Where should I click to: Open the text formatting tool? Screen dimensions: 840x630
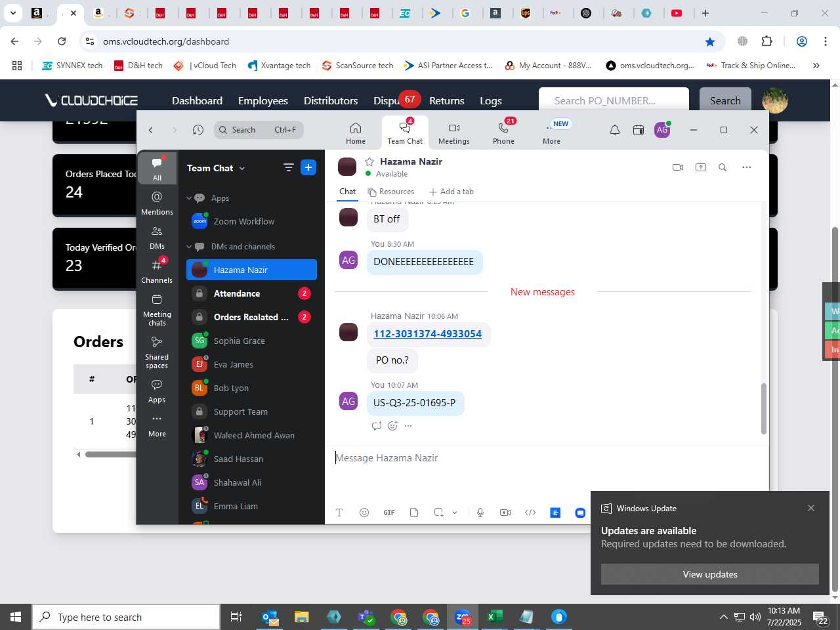(x=339, y=513)
